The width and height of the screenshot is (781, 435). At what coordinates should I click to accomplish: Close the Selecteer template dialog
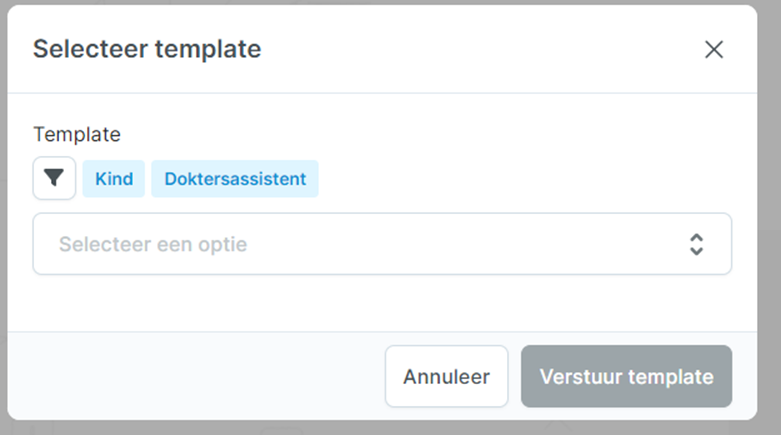coord(714,49)
